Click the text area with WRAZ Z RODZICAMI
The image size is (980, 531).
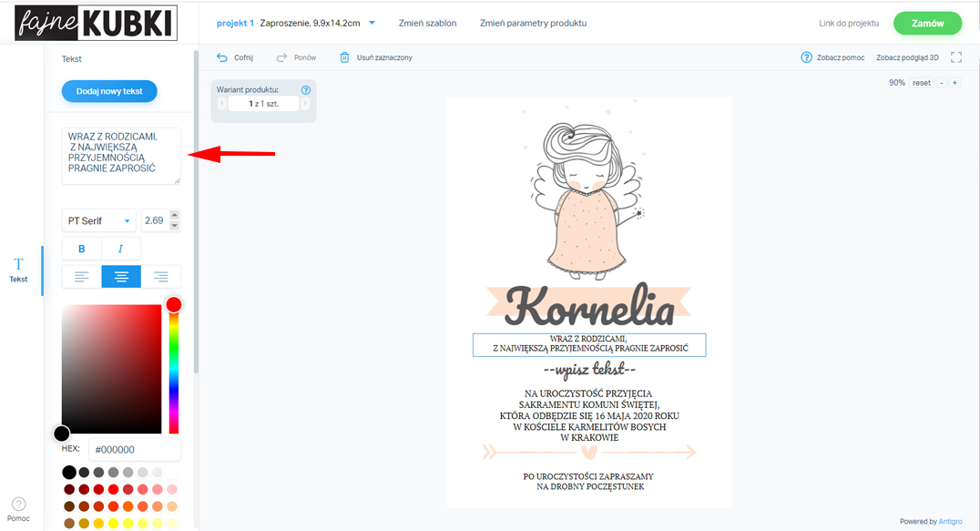(x=121, y=156)
